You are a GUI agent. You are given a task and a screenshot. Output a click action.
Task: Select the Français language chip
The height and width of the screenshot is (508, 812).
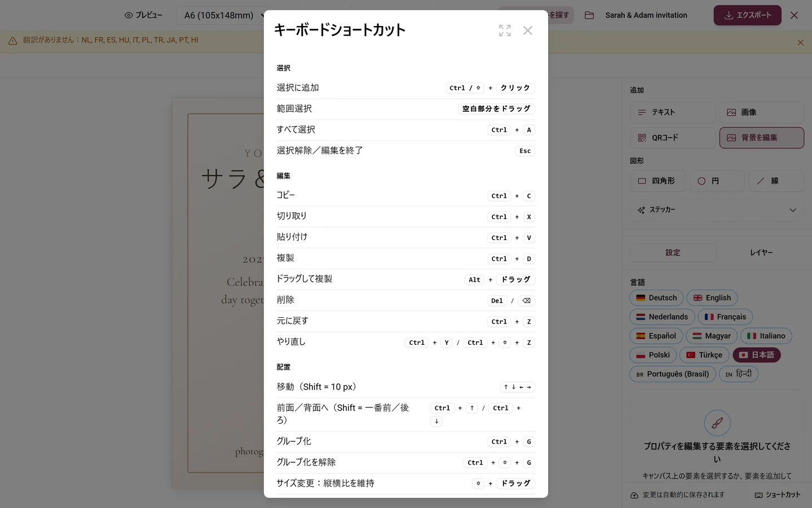tap(725, 317)
